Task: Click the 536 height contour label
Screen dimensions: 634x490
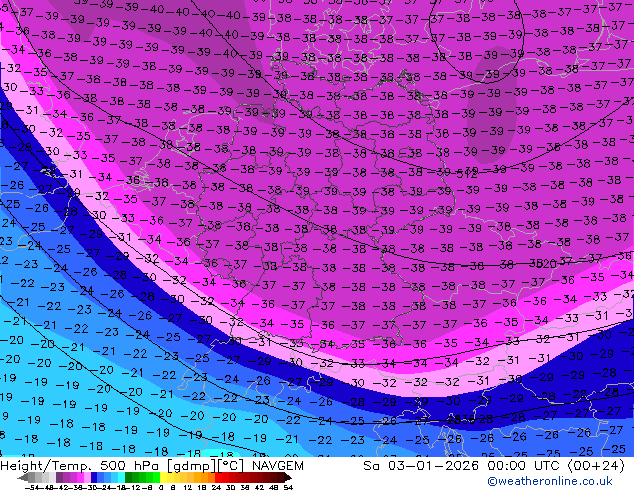Action: coord(463,419)
